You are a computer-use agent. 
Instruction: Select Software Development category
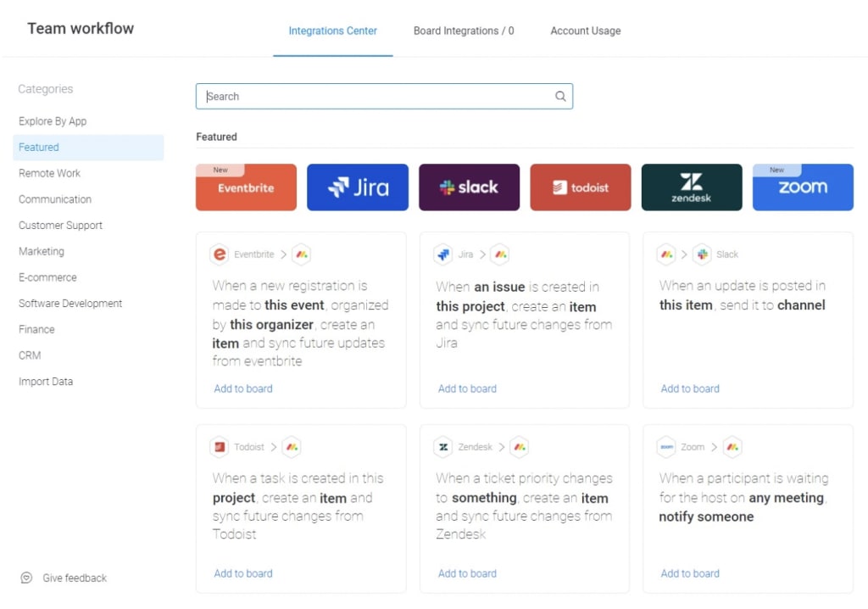tap(70, 304)
